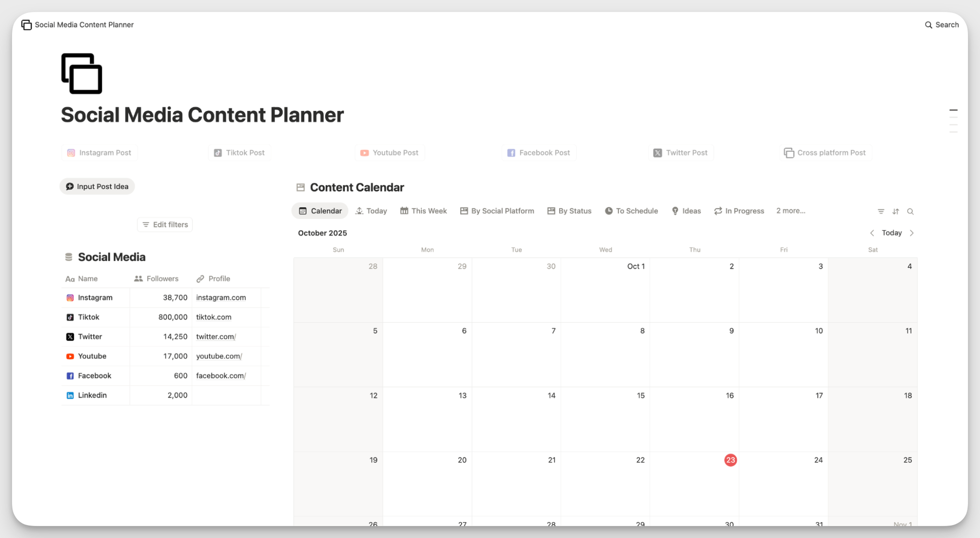
Task: Click the Linkedin icon in the table
Action: tap(70, 395)
